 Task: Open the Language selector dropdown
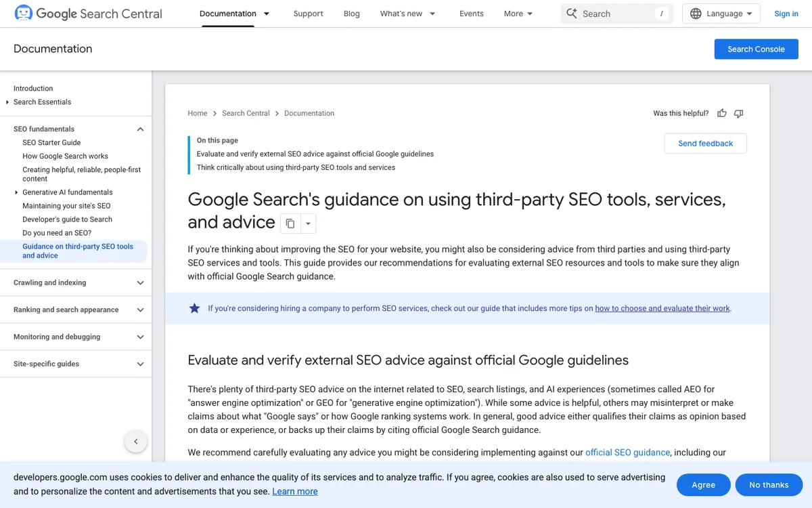point(721,14)
